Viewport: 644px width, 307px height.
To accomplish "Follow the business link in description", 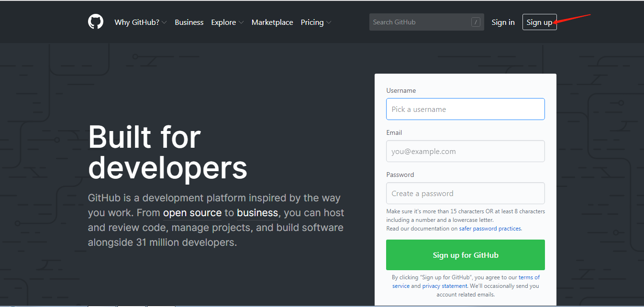I will point(257,213).
